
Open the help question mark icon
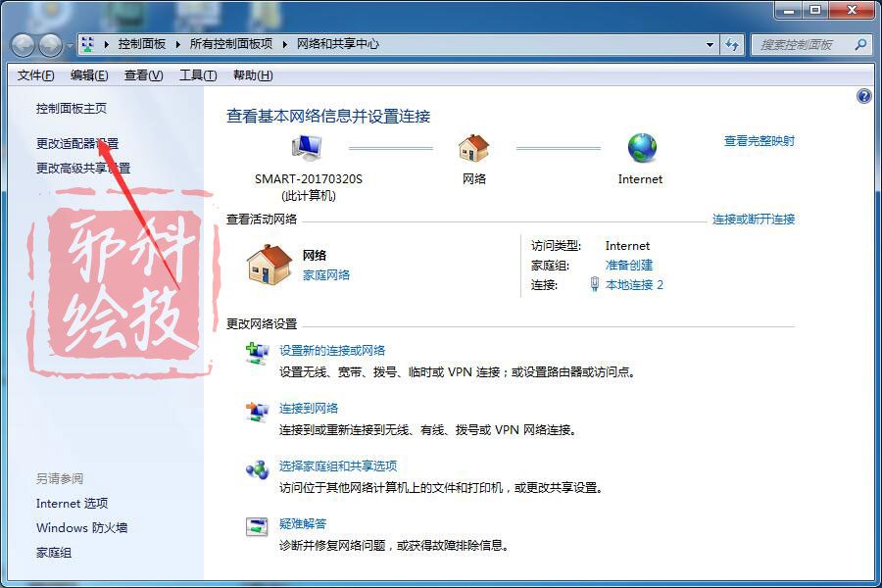pos(863,96)
